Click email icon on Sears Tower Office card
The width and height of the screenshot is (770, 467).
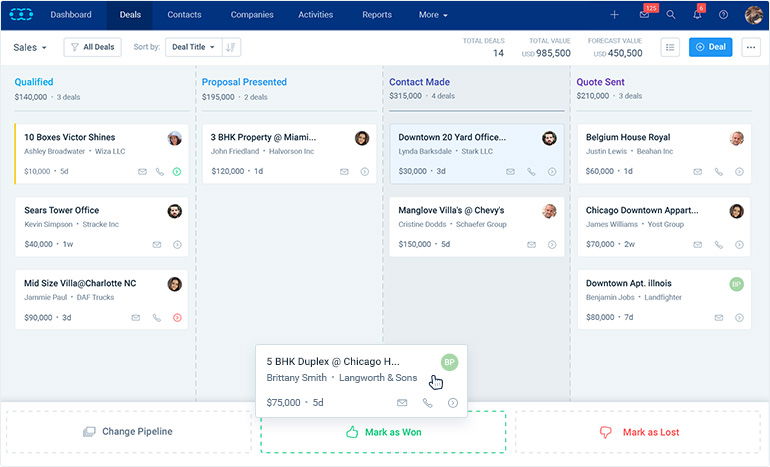tap(157, 245)
